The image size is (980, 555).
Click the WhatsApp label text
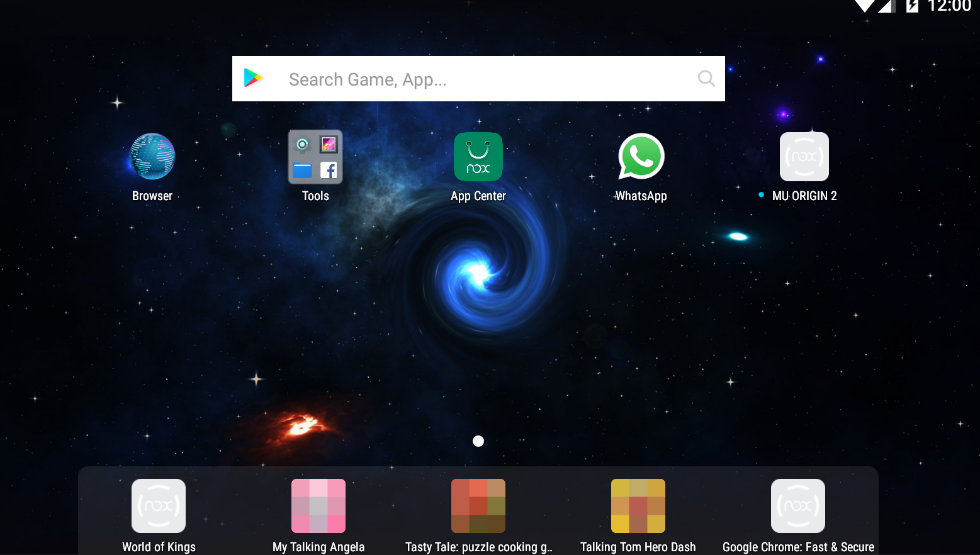641,196
